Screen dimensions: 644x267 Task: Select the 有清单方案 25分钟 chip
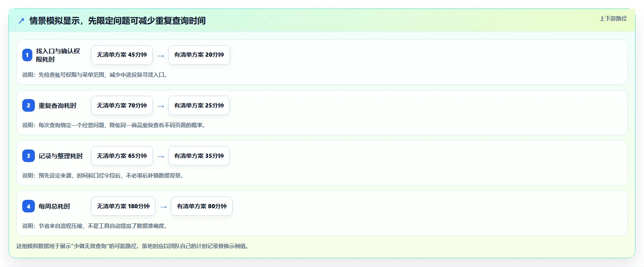click(x=199, y=105)
